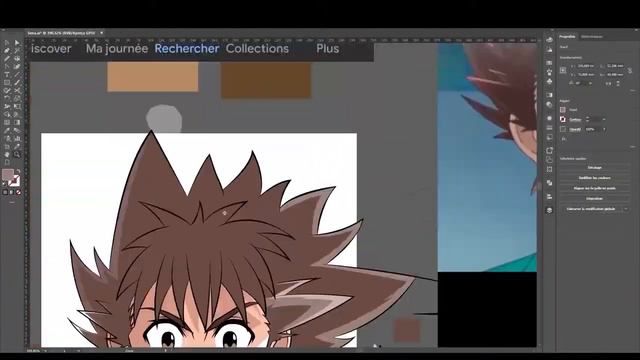Set paint mode to solid Color
This screenshot has height=360, width=640.
(5, 192)
